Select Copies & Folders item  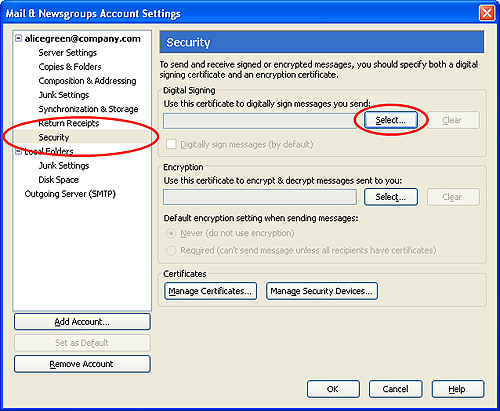click(70, 67)
